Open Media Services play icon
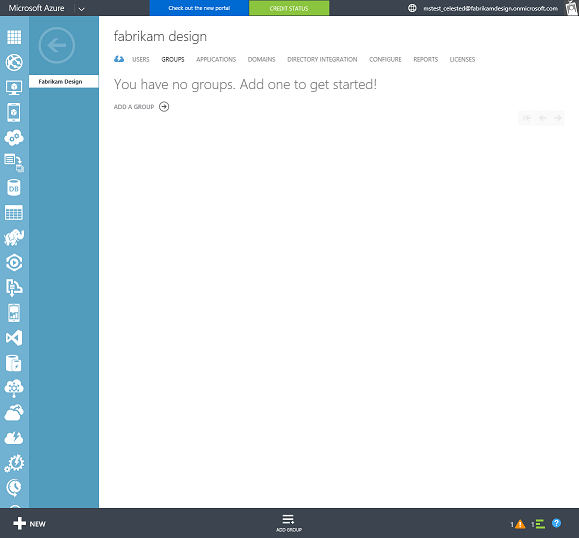The image size is (579, 538). click(14, 263)
